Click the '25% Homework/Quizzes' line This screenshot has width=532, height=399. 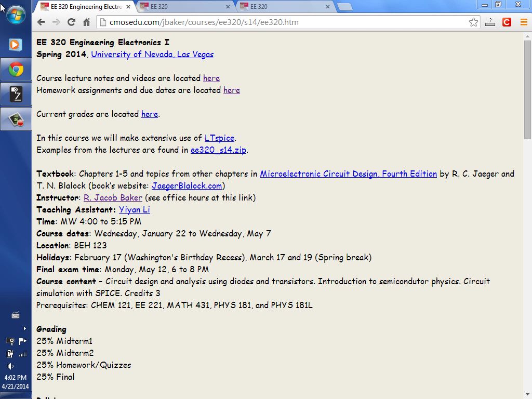pos(84,365)
